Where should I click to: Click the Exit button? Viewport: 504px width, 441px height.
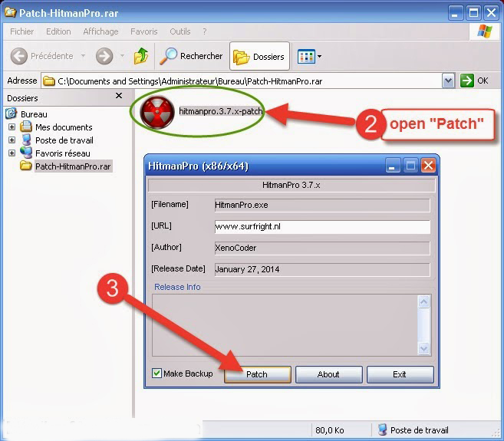click(400, 374)
